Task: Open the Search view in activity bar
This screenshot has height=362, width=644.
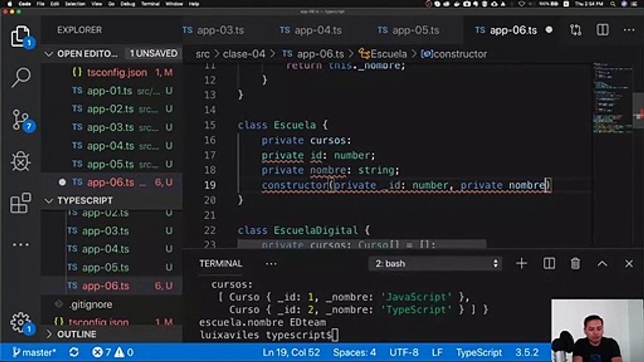Action: pos(20,78)
